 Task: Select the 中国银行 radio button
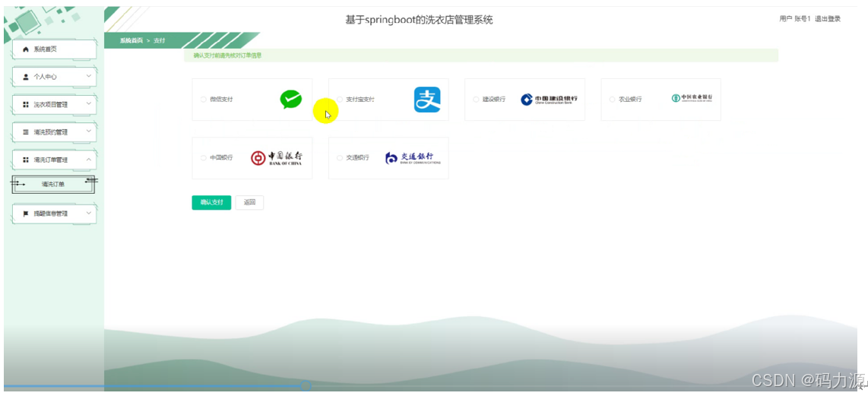[x=204, y=158]
